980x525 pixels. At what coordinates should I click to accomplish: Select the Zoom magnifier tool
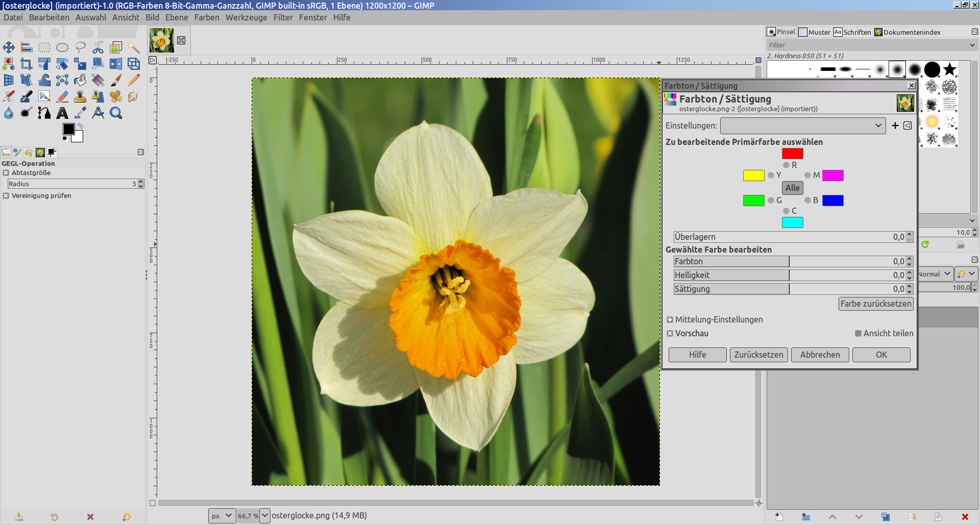116,113
